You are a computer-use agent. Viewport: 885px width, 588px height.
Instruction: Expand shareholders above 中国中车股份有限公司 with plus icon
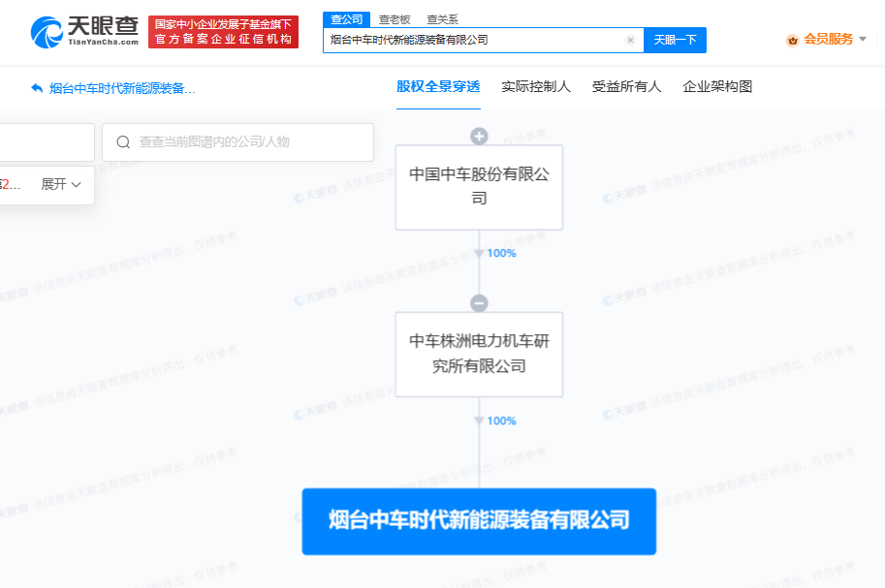pos(479,136)
